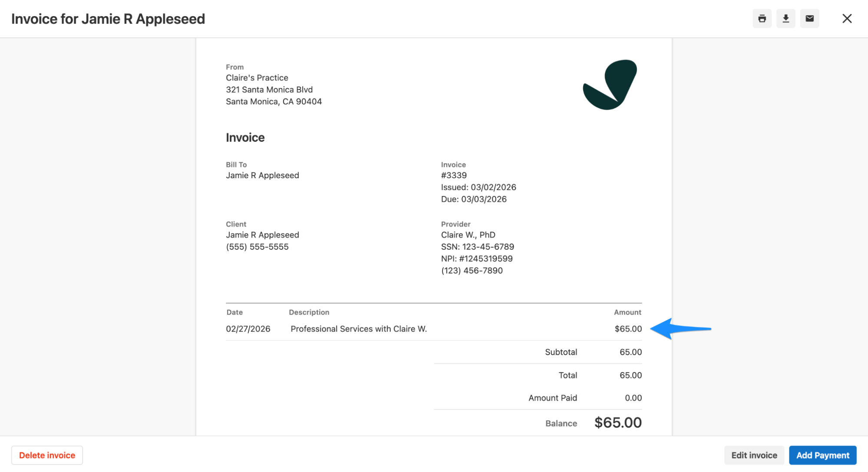Select the line item date 02/27/2026
Screen dimensions: 868x472
click(248, 329)
